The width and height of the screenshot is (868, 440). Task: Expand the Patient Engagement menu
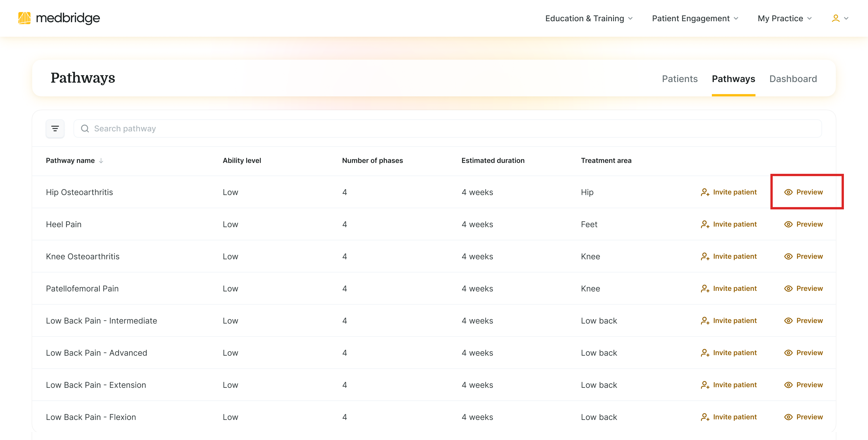pos(695,19)
